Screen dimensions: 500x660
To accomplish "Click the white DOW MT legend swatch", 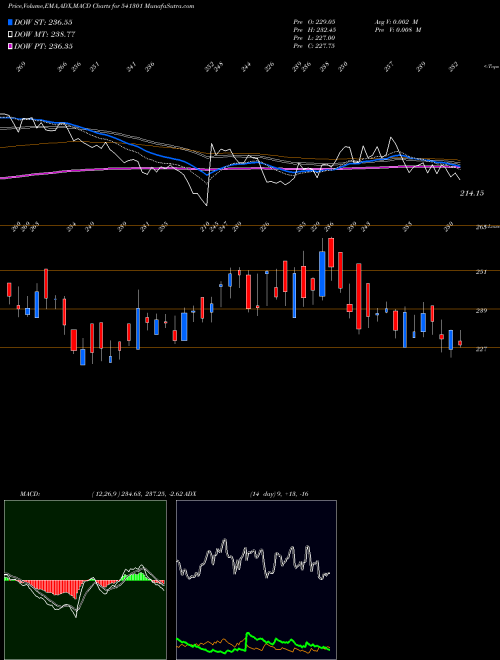I will coord(10,34).
